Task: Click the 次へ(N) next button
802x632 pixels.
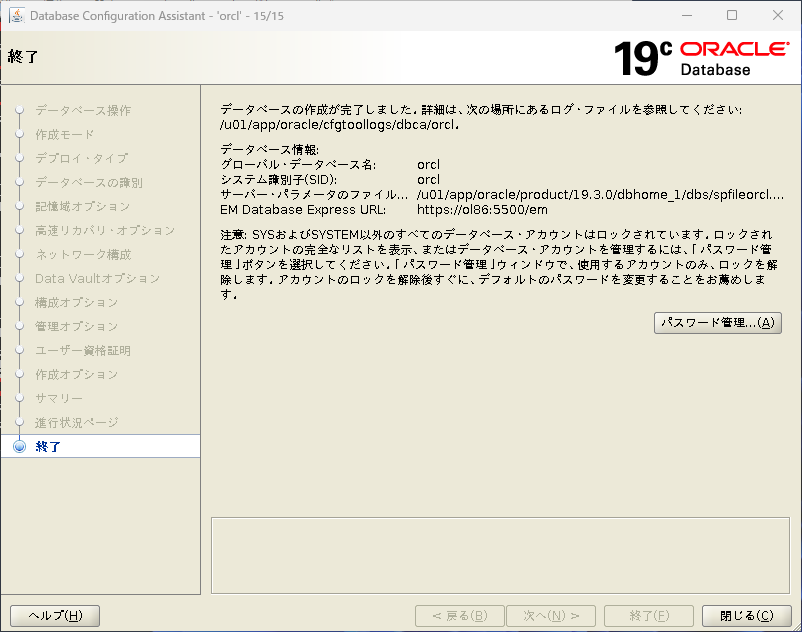Action: [x=551, y=616]
